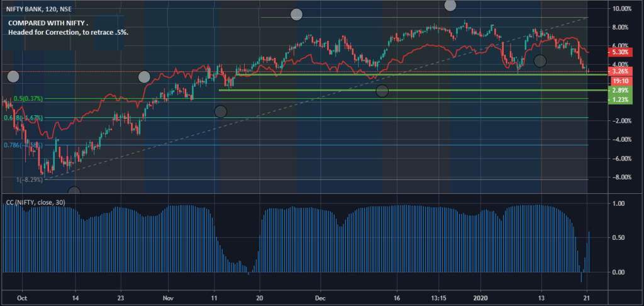Select the 0.618(-1.67%) Fibonacci level label
The image size is (644, 306).
pos(23,118)
